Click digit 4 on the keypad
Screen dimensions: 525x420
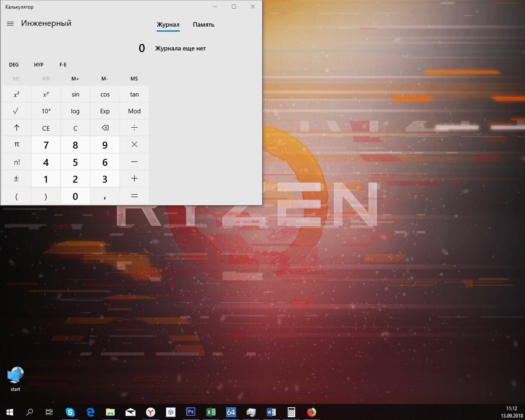point(46,162)
